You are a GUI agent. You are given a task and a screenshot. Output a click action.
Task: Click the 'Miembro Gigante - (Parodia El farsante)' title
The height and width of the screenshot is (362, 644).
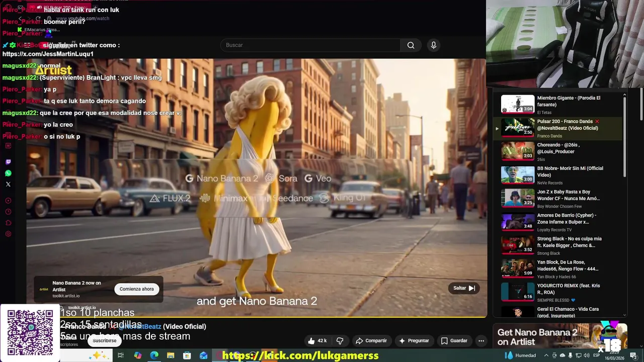569,101
